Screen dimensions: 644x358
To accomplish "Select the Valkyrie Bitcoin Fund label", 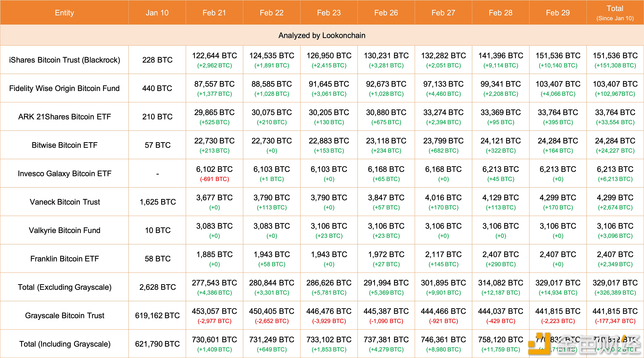I will [x=64, y=230].
